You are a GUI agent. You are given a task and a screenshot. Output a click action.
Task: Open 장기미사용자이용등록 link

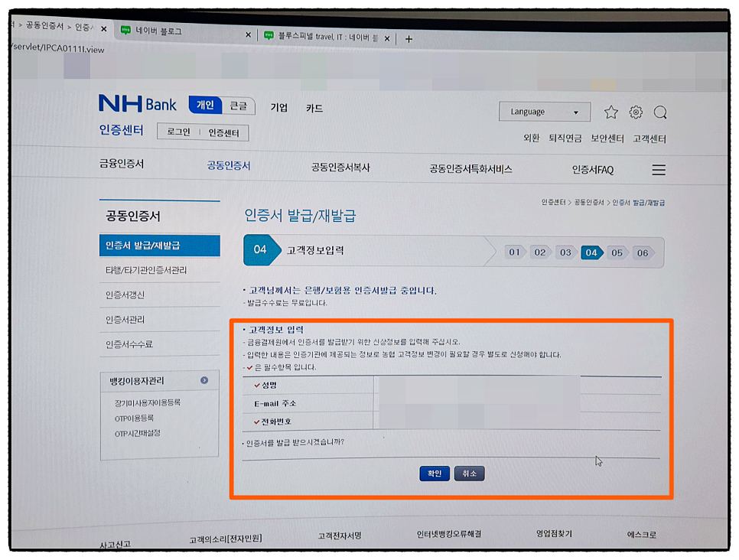(x=148, y=402)
